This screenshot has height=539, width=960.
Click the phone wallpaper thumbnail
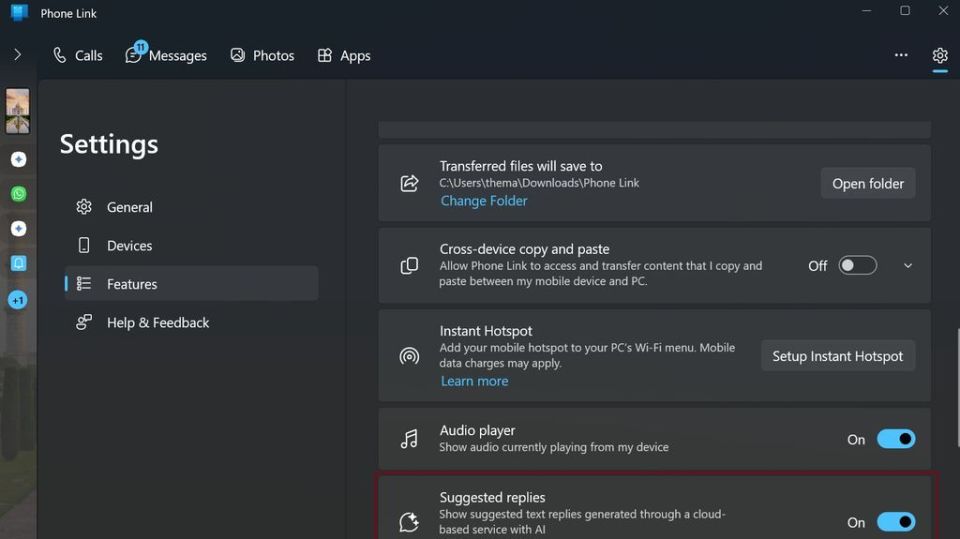point(18,111)
